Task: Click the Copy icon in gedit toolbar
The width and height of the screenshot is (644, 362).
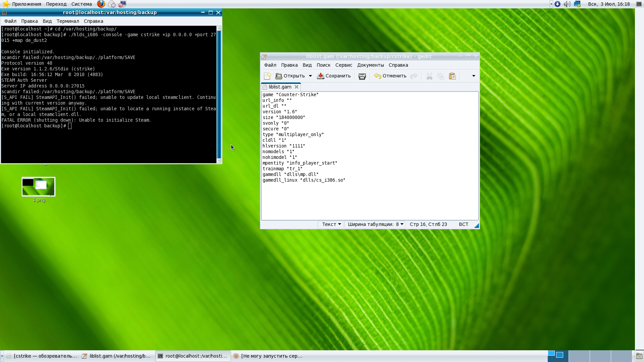Action: pos(441,76)
